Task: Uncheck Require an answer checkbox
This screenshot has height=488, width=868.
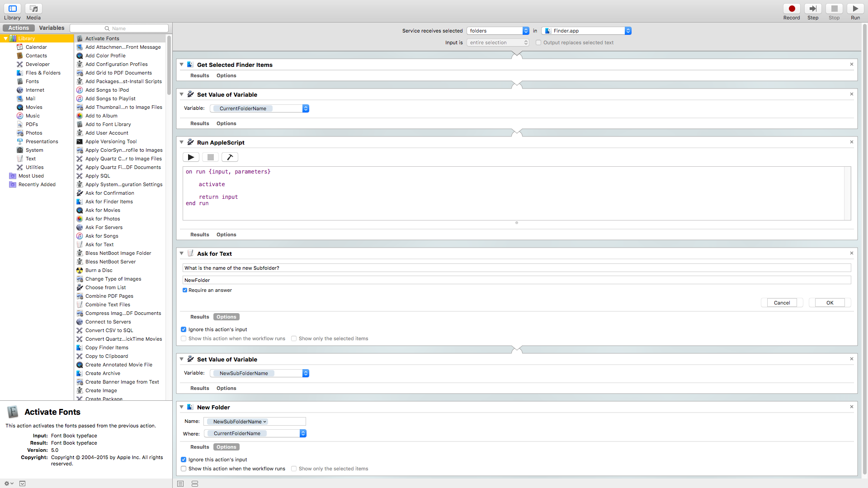Action: pos(185,290)
